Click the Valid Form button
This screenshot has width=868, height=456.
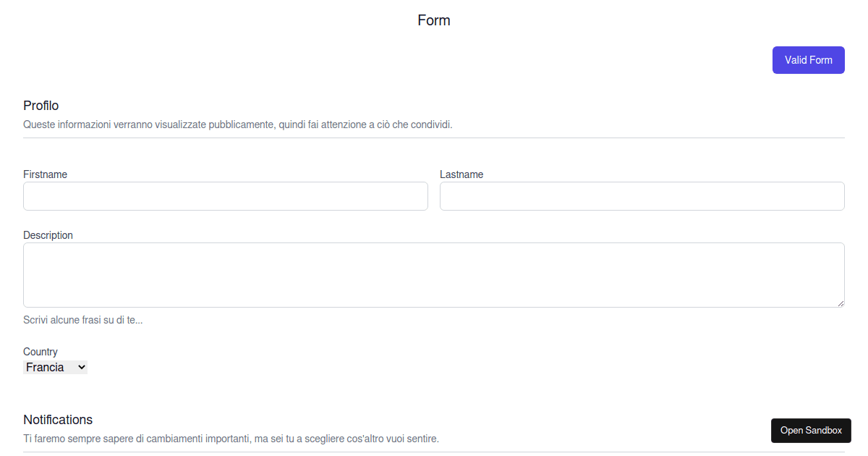tap(808, 59)
